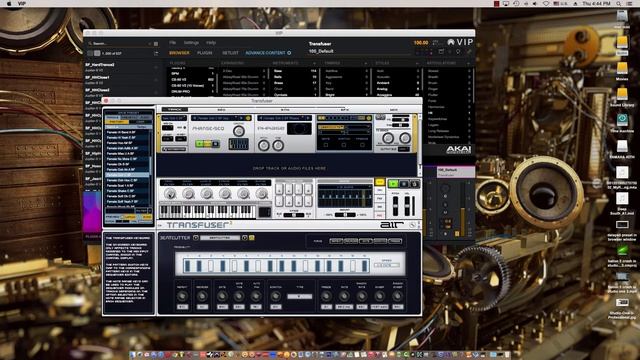This screenshot has width=640, height=360.
Task: Click the volume icon in the menu bar
Action: point(535,3)
